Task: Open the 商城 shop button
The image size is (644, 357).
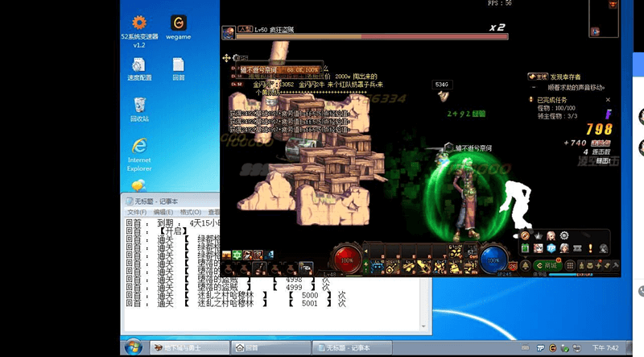Action: (547, 266)
